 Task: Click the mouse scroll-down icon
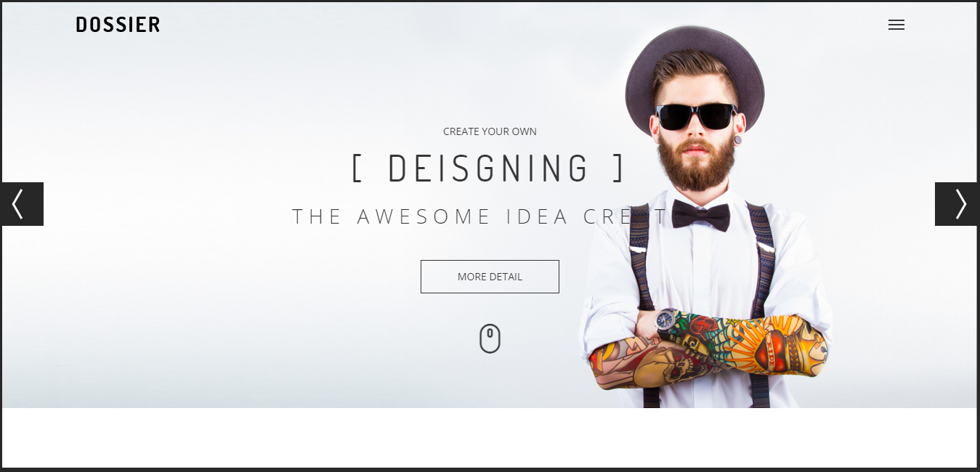point(490,338)
